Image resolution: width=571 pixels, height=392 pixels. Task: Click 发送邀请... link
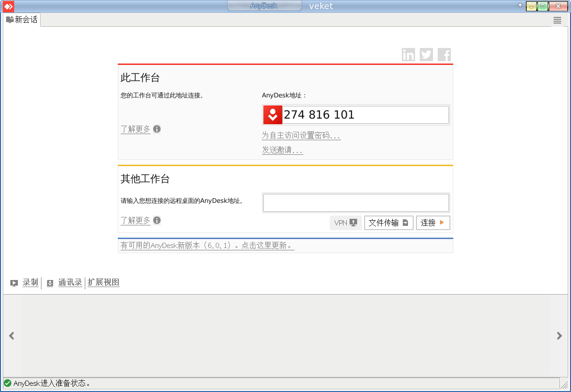click(x=283, y=150)
